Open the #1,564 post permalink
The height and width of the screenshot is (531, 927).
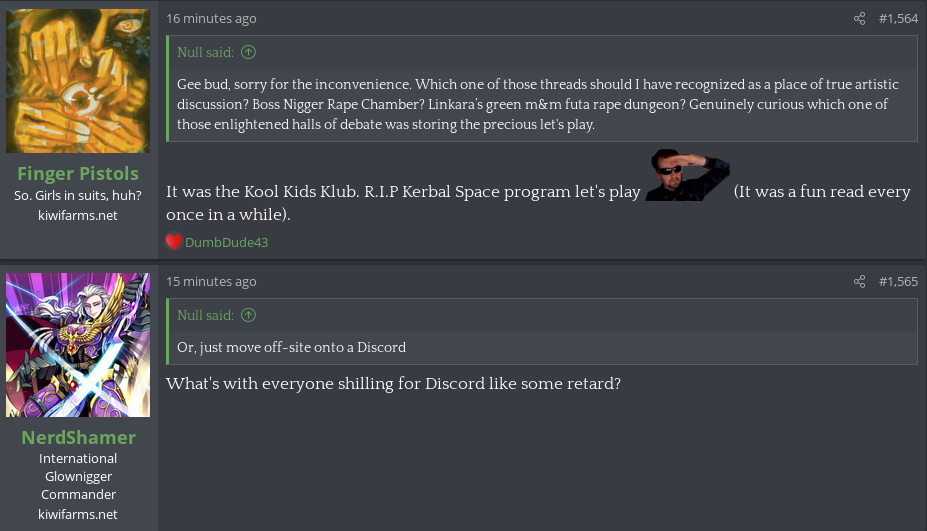tap(898, 18)
